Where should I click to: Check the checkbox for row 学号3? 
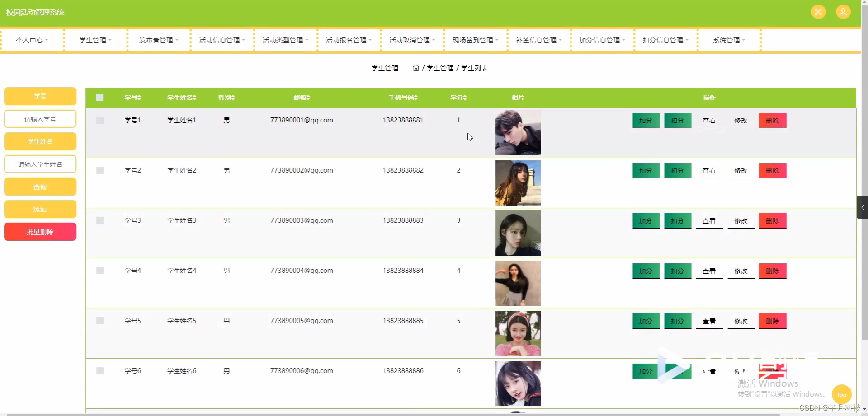coord(99,220)
